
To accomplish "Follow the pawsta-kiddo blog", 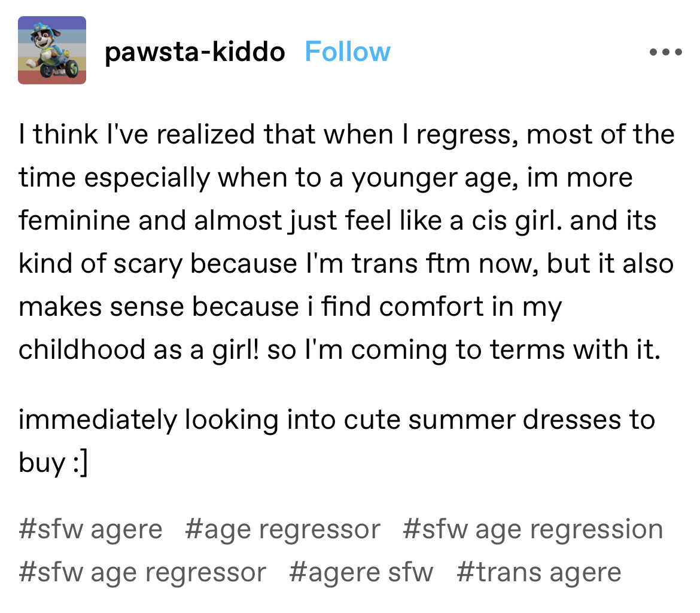I will coord(348,52).
